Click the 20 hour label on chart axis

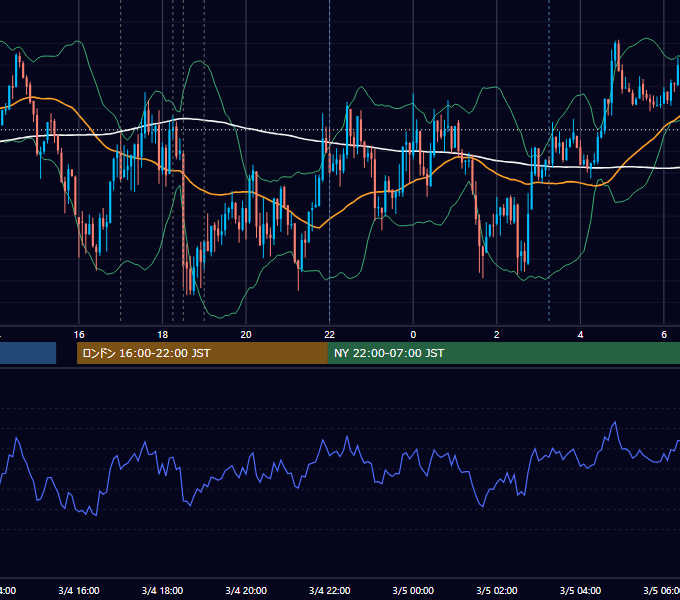[246, 334]
